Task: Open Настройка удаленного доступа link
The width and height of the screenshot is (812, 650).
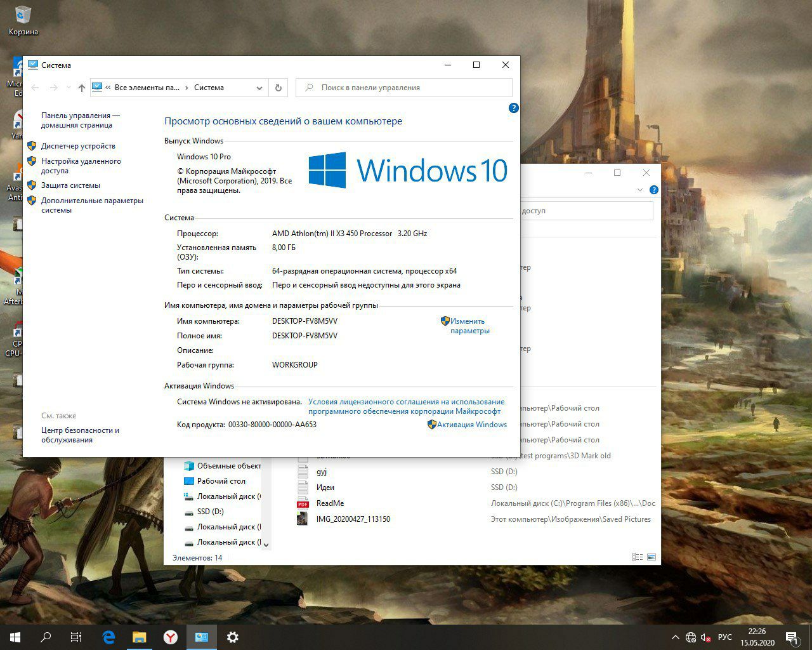Action: point(81,166)
